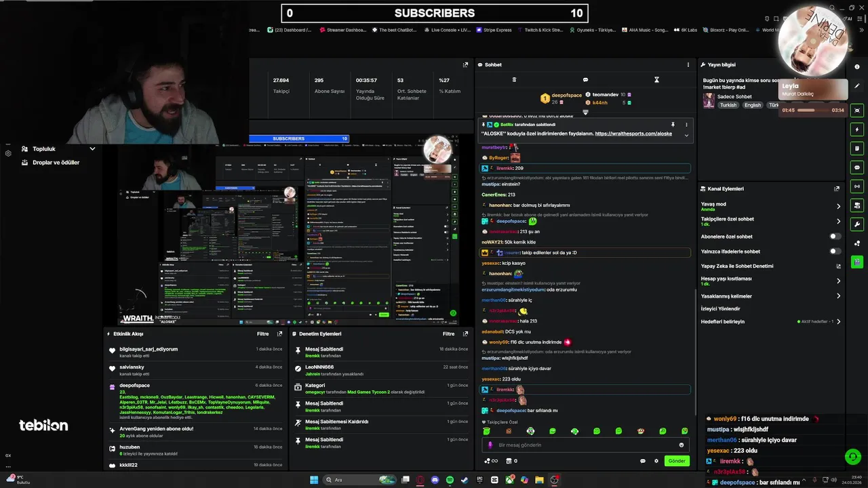Open Filtre in Etkinlik Akışı panel

[x=263, y=334]
